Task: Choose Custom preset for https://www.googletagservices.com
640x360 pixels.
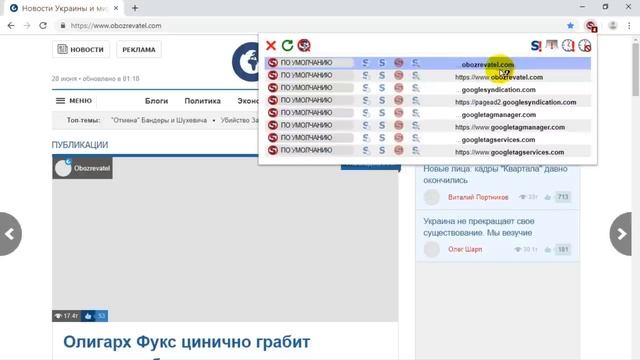Action: (x=416, y=150)
